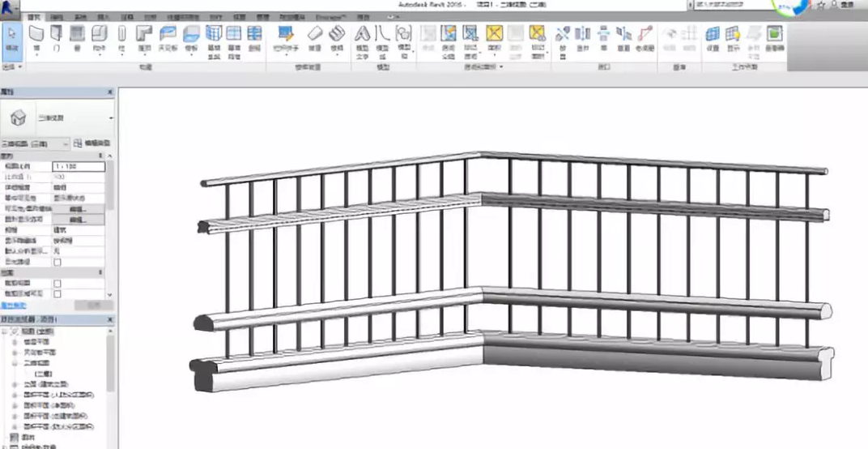868x449 pixels.
Task: Switch to the Structure ribbon tab
Action: pos(57,17)
